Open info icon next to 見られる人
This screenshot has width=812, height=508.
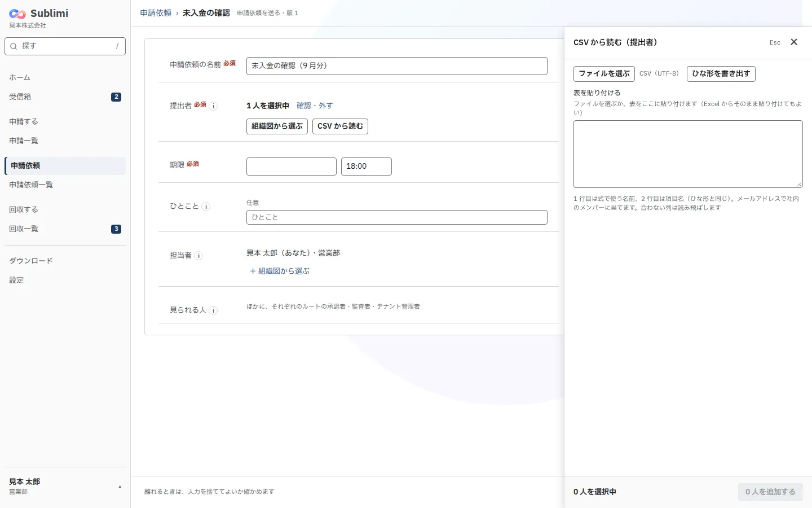pyautogui.click(x=213, y=310)
